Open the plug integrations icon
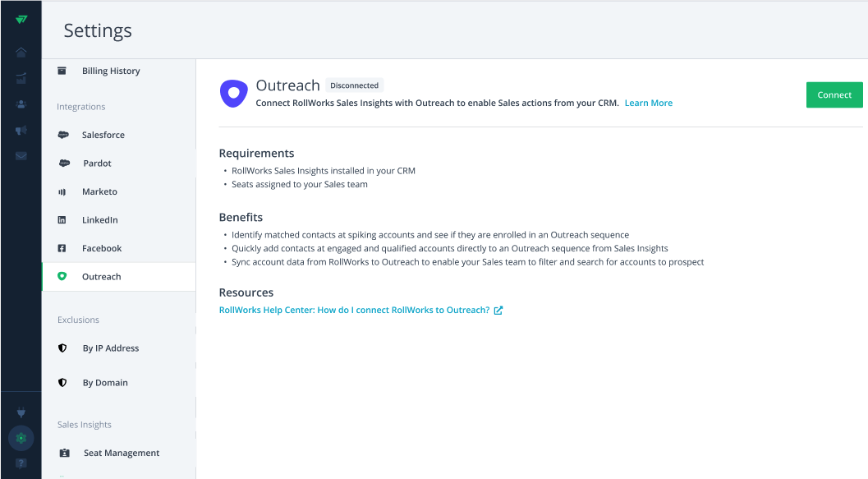The height and width of the screenshot is (479, 868). (x=21, y=412)
